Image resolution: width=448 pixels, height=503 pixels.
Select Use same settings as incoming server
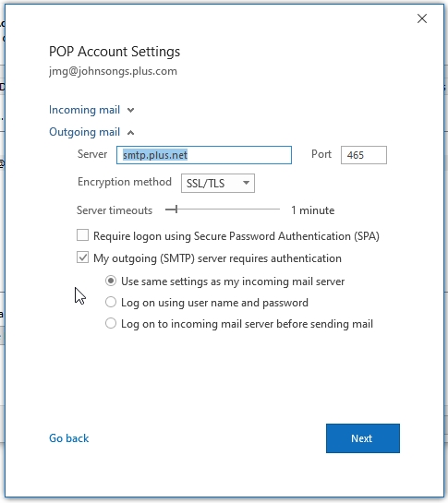tap(111, 281)
